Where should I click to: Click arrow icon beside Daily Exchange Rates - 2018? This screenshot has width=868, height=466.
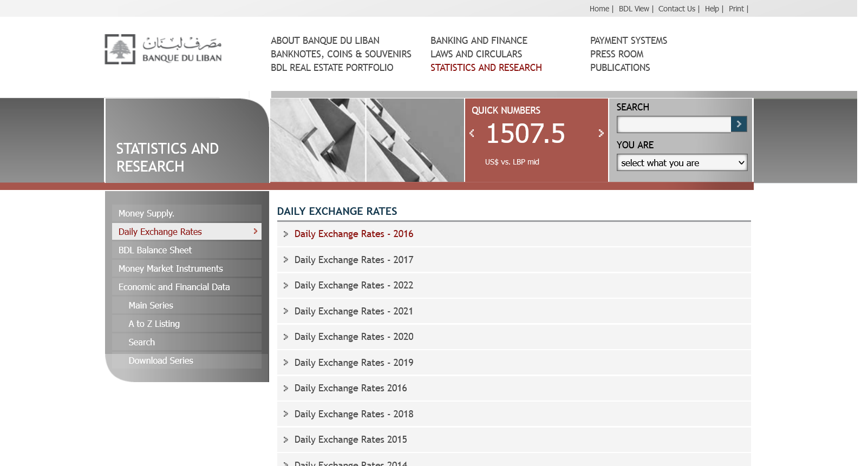[x=286, y=414]
